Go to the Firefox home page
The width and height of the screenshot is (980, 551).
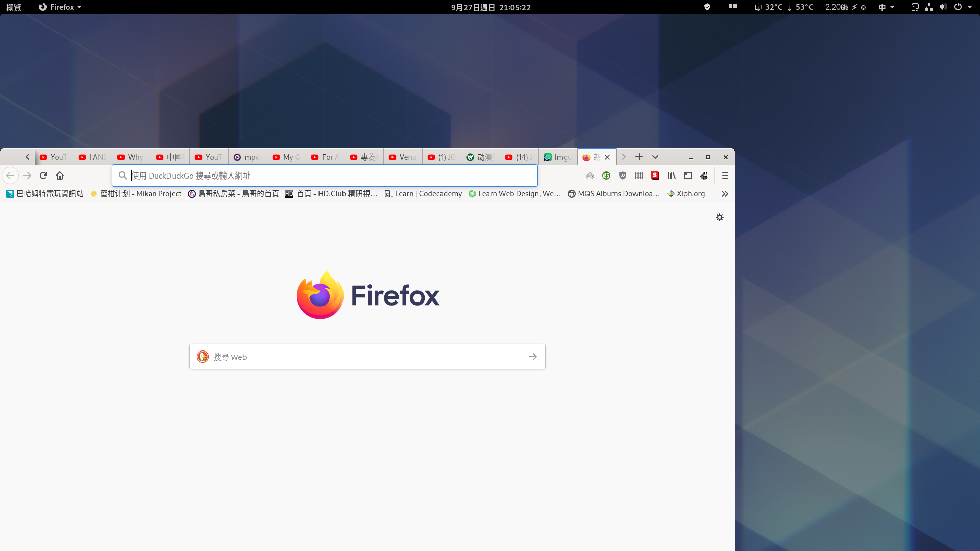click(x=60, y=176)
